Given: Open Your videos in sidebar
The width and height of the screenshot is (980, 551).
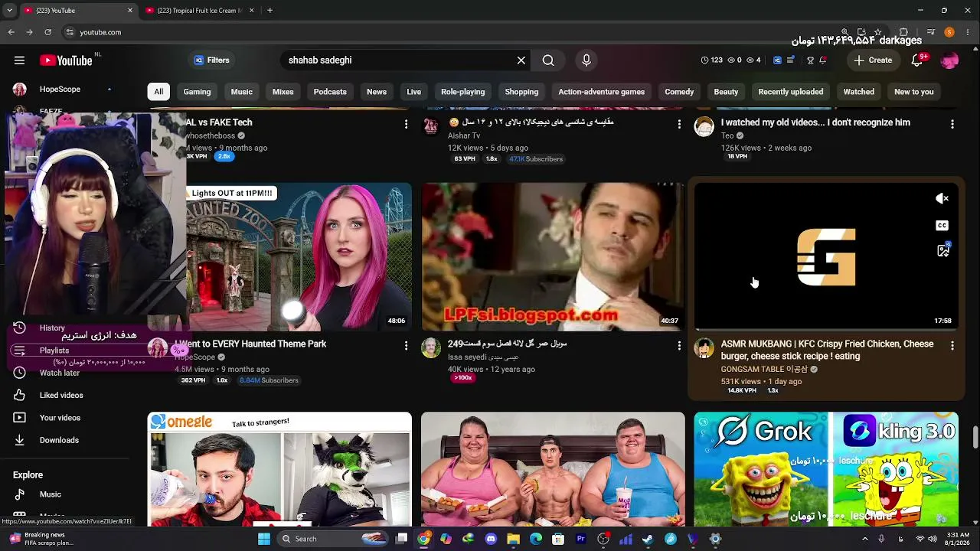Looking at the screenshot, I should (x=60, y=418).
